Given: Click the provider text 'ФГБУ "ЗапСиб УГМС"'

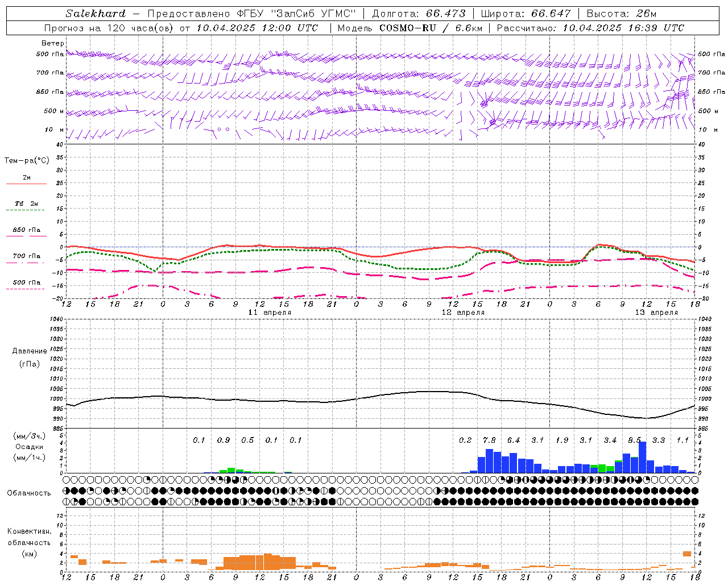Looking at the screenshot, I should coord(296,14).
